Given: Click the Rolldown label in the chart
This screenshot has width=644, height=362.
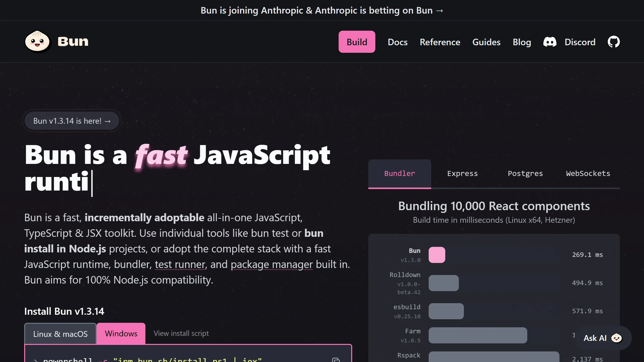Looking at the screenshot, I should [405, 275].
